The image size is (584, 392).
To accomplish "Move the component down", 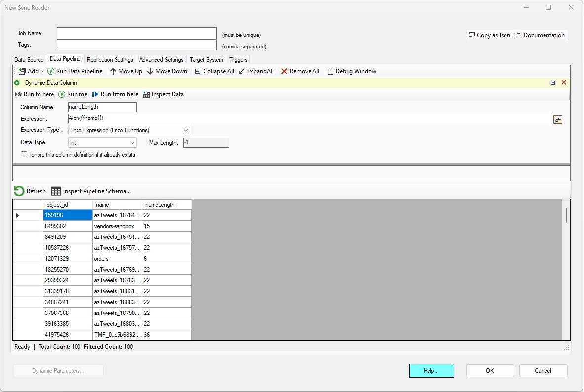I will click(x=167, y=71).
